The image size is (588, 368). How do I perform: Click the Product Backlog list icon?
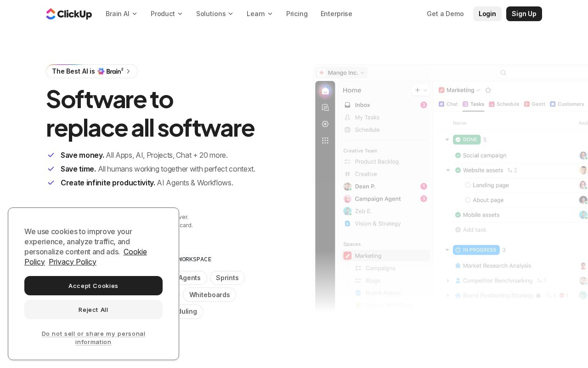click(x=348, y=161)
